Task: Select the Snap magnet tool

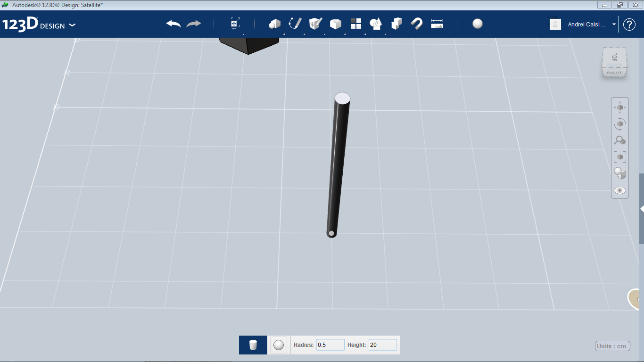Action: coord(417,24)
